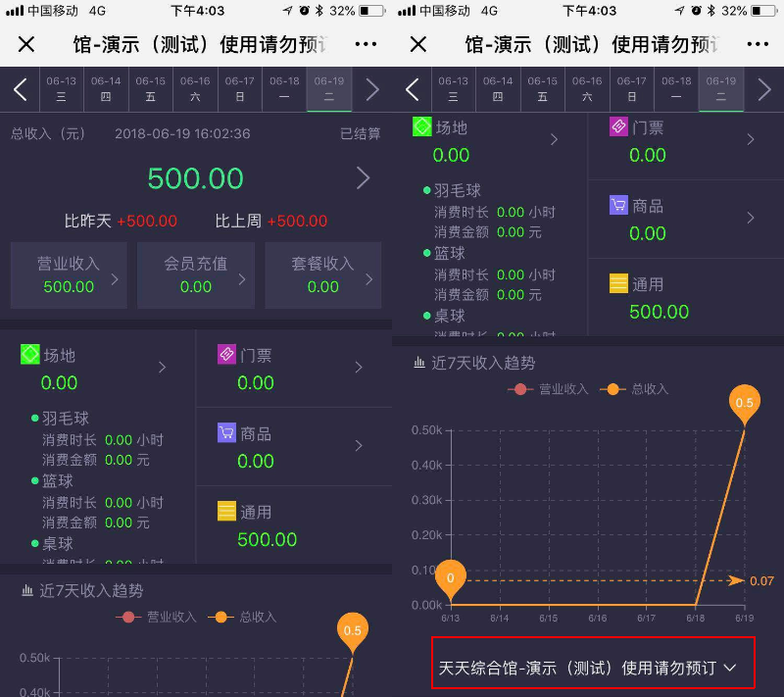
Task: Click the green 场地 icon on left screen
Action: [x=30, y=355]
